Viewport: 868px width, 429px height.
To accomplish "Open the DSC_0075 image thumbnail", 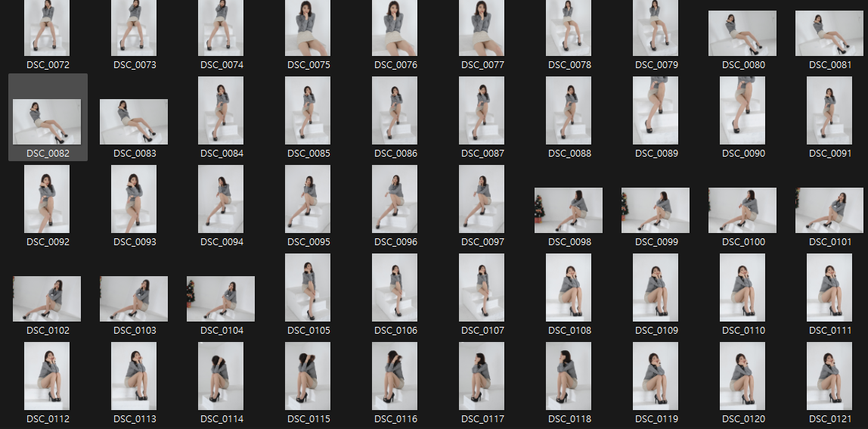I will point(308,28).
